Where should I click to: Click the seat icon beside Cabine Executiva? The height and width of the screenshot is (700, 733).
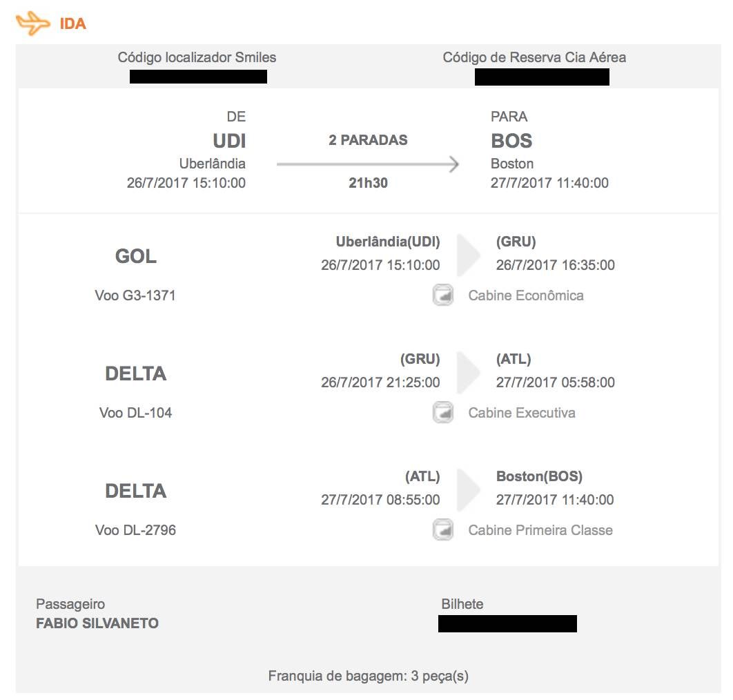(x=442, y=412)
